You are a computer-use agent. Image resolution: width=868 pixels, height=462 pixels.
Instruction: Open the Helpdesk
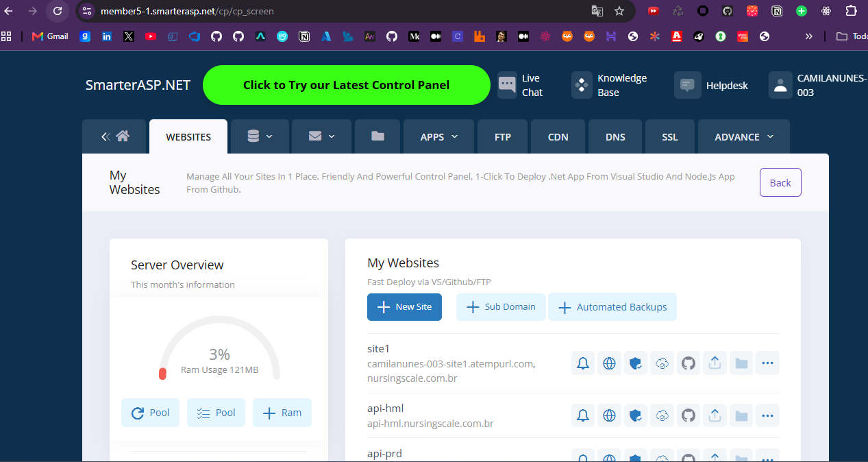pyautogui.click(x=711, y=86)
